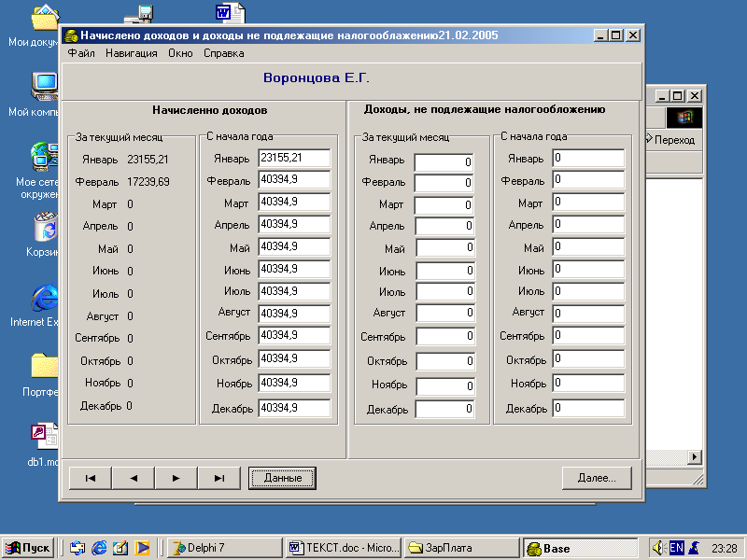Open the Пуск start menu

pos(29,548)
